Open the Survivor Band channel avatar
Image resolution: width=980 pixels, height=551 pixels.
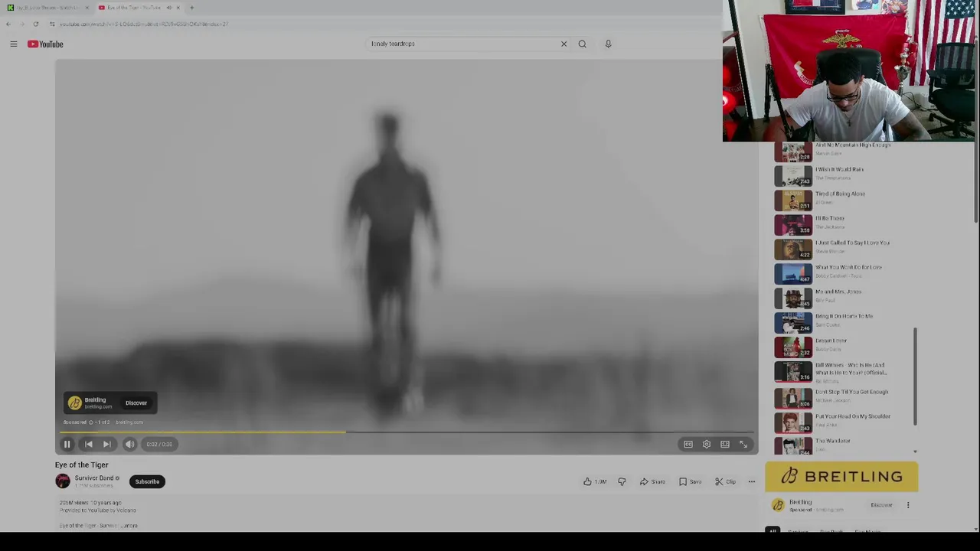point(63,481)
